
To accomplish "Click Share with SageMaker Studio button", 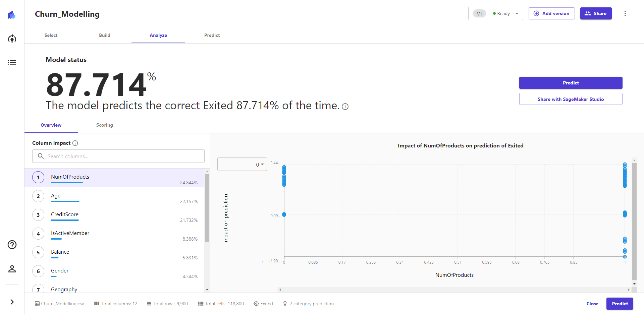I will [571, 99].
